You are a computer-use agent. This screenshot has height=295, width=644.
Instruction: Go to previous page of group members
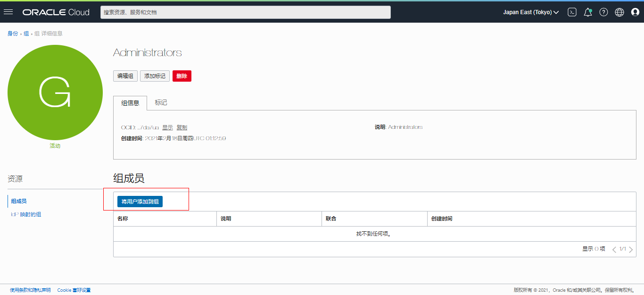(x=614, y=249)
